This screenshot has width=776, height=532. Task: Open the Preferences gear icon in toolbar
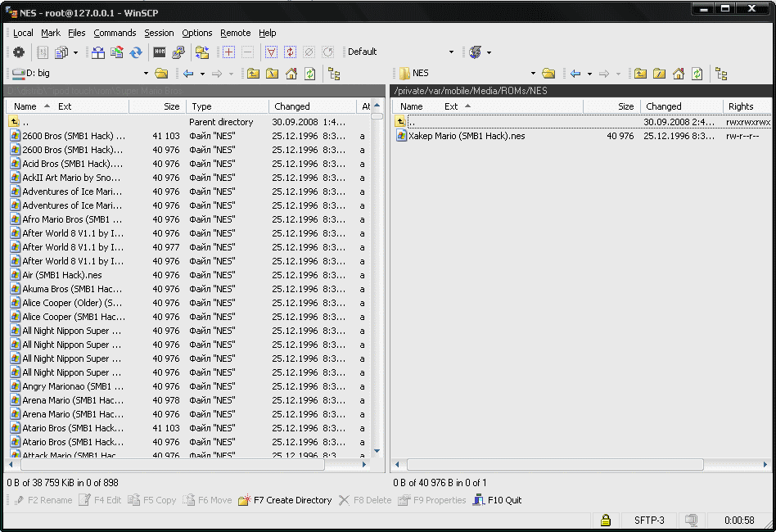click(18, 52)
